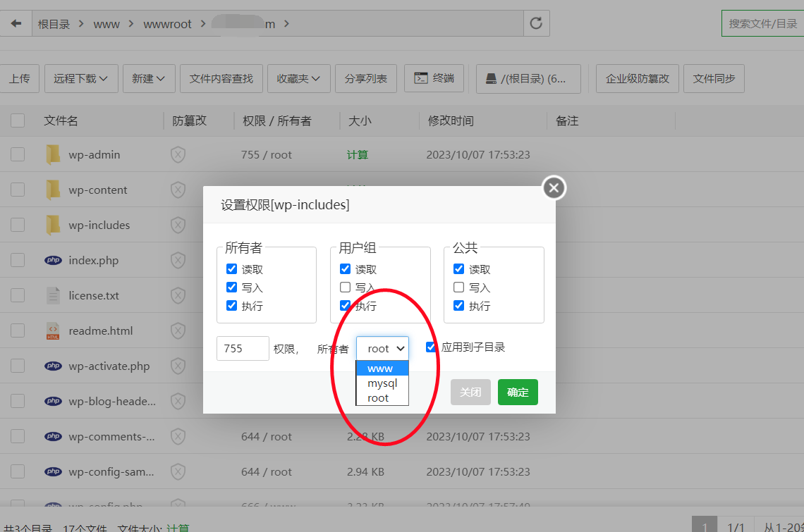Click tamper-proof shield icon for wp-admin

pos(178,154)
